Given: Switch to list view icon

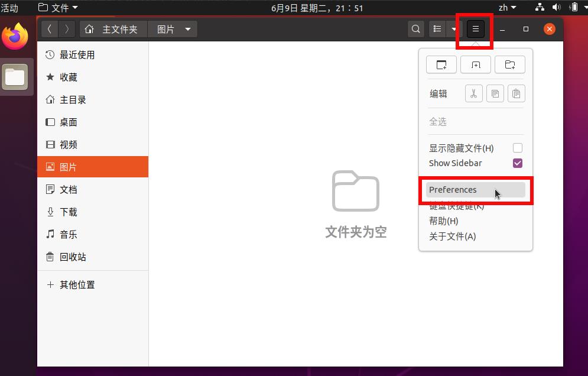Looking at the screenshot, I should (x=437, y=29).
